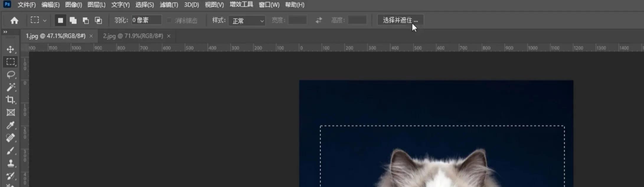
Task: Select the Brush tool
Action: click(11, 151)
